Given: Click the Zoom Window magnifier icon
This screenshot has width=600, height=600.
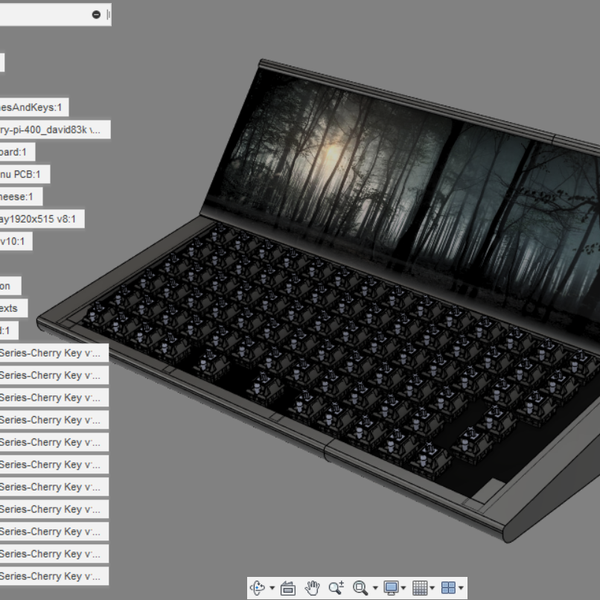Looking at the screenshot, I should click(360, 588).
